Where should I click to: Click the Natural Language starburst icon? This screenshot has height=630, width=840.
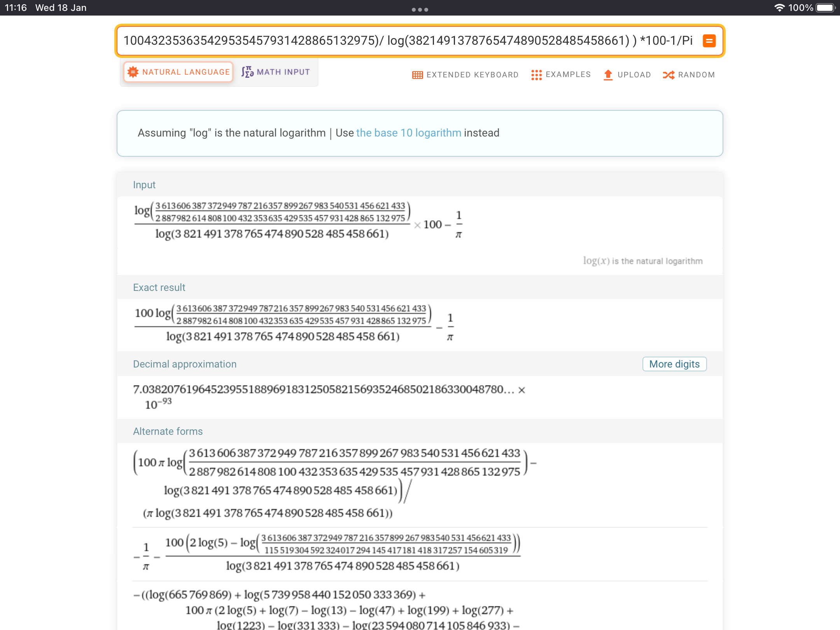133,72
